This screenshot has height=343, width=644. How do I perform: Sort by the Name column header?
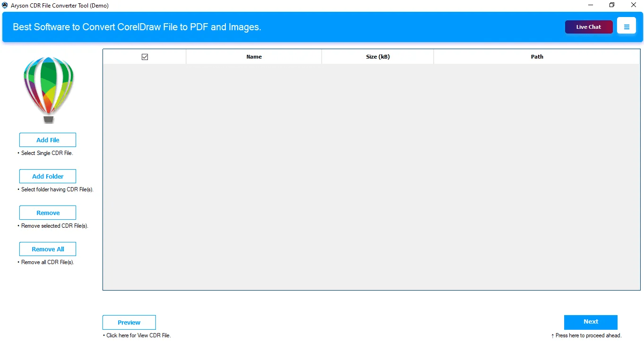254,57
